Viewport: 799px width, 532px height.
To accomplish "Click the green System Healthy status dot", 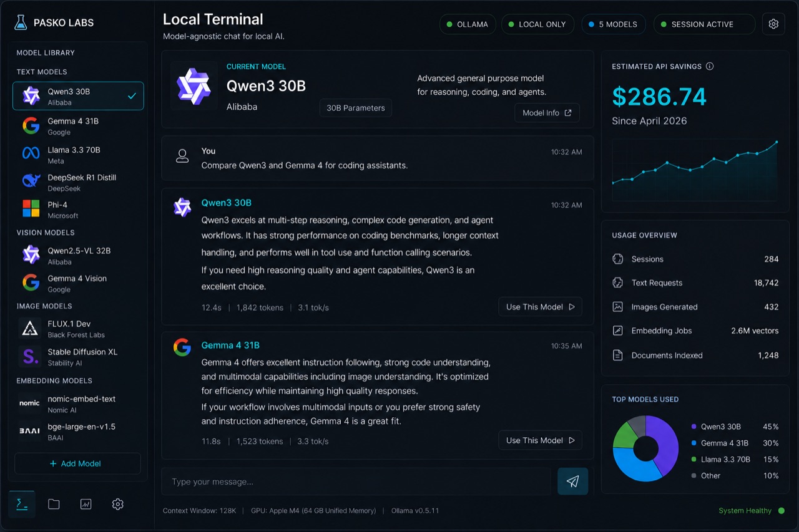I will coord(781,511).
